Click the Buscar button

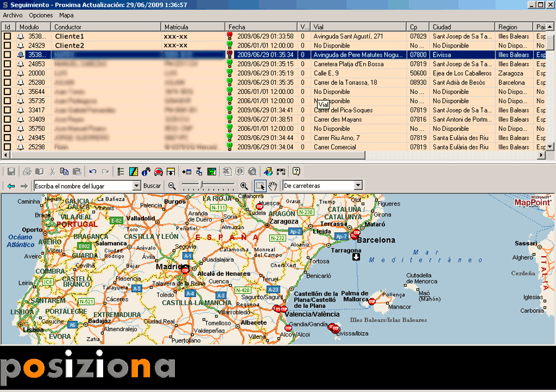152,186
